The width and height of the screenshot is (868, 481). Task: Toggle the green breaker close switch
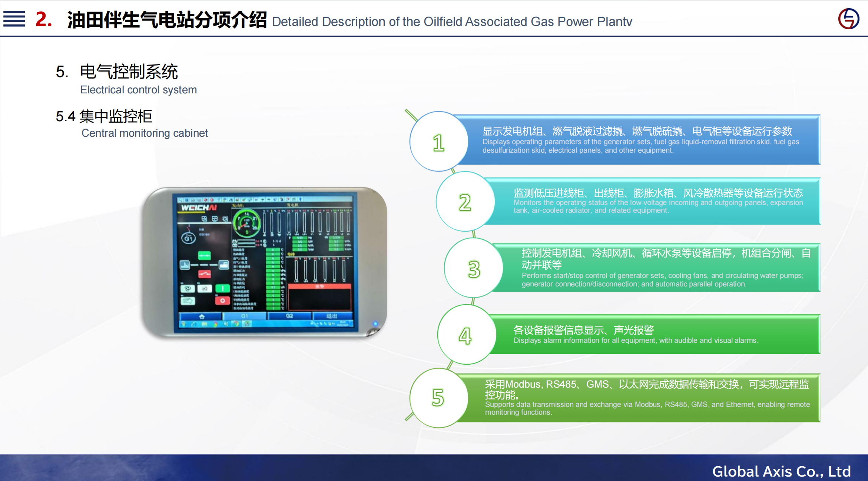[204, 255]
